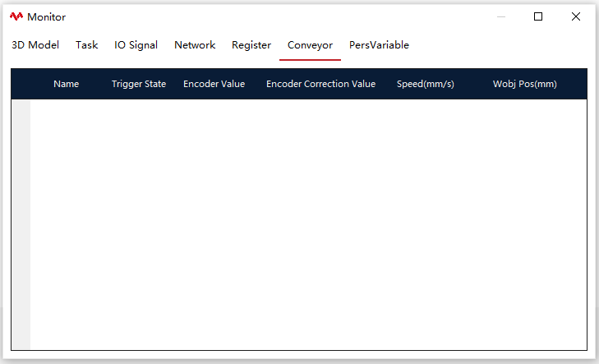Viewport: 599px width, 364px height.
Task: Click the Encoder Value column header
Action: [x=214, y=84]
